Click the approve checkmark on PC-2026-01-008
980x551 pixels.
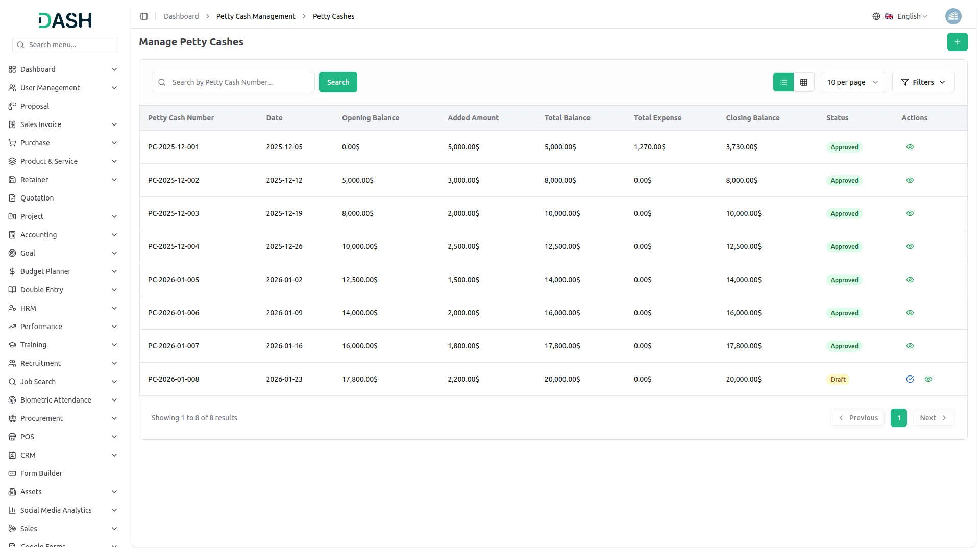pos(910,379)
